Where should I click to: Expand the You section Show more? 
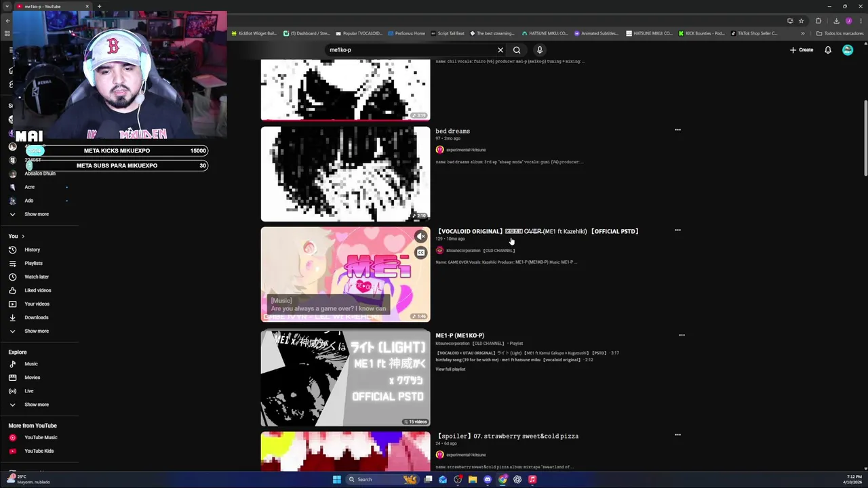pos(37,331)
